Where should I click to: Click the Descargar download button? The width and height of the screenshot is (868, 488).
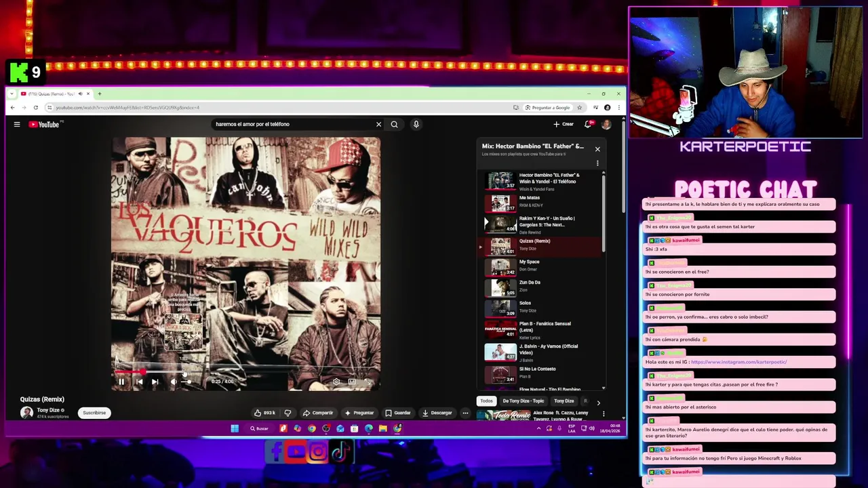[437, 413]
